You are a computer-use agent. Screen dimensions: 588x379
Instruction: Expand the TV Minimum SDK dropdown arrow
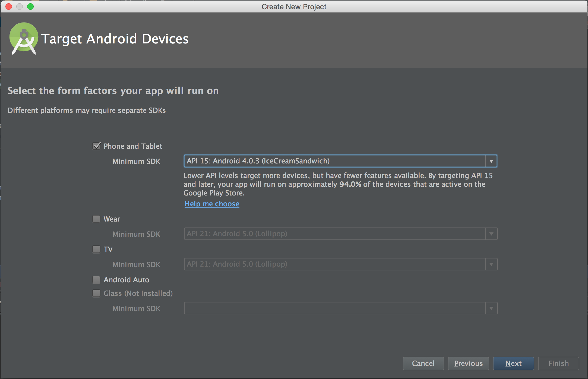(x=491, y=264)
